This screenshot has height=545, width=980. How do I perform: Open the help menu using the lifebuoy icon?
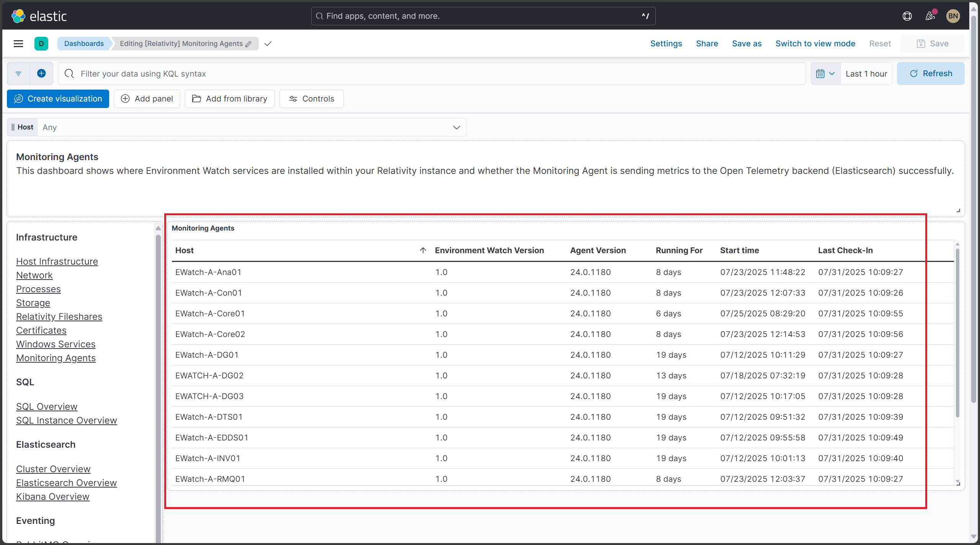pyautogui.click(x=908, y=16)
